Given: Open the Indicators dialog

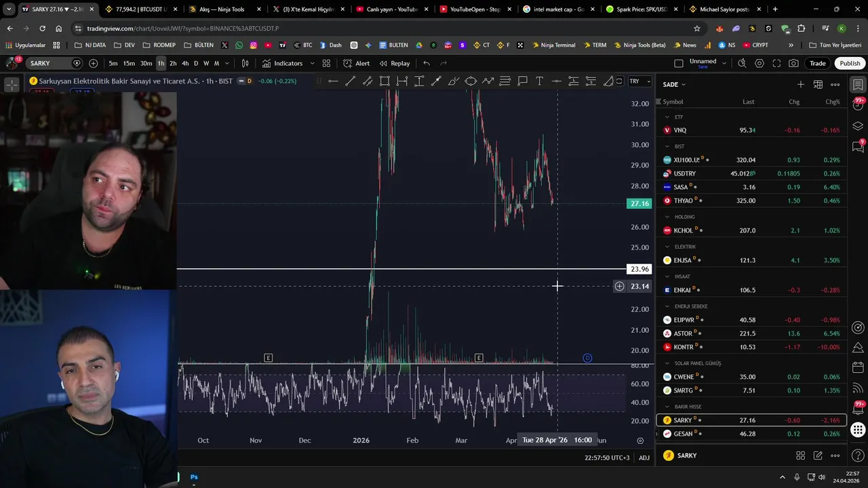Looking at the screenshot, I should 282,63.
